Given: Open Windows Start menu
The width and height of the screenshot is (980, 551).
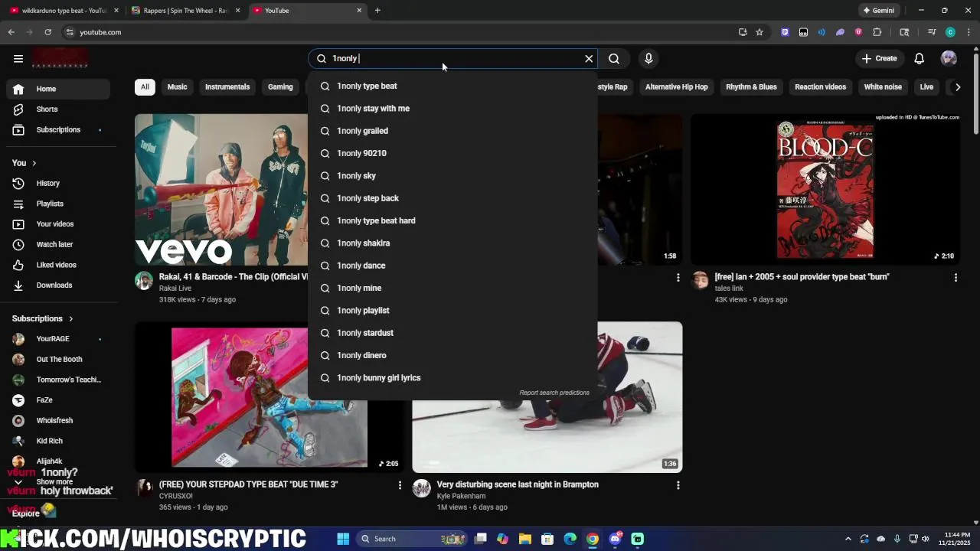Looking at the screenshot, I should pos(343,539).
